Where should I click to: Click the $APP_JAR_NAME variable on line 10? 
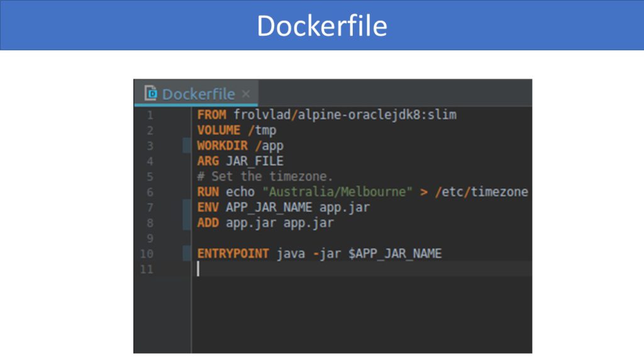pos(395,254)
